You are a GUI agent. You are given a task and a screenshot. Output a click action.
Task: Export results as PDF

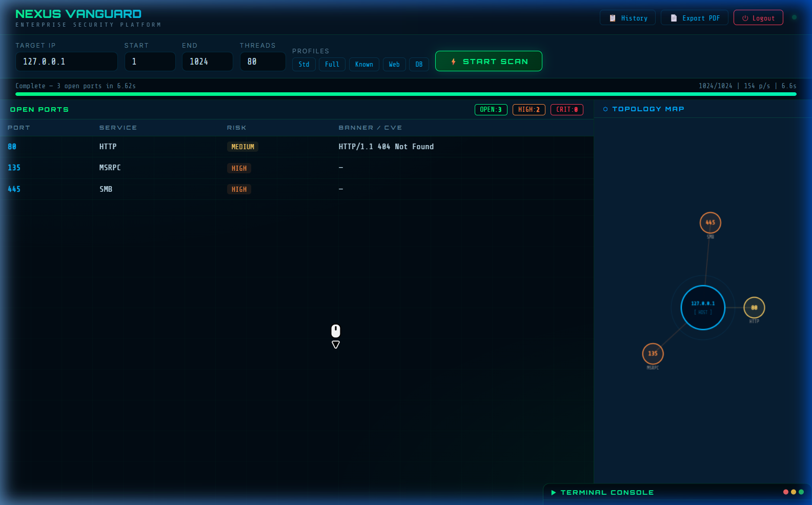[x=695, y=18]
